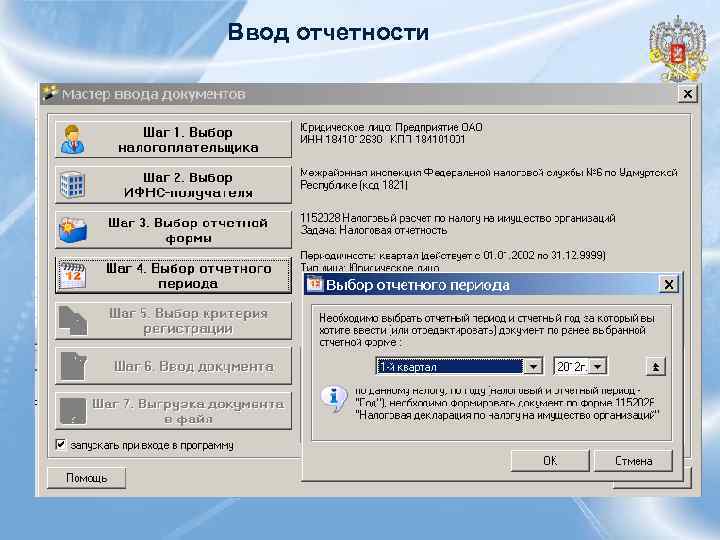Click the grey documents icon in Step 5

point(73,321)
